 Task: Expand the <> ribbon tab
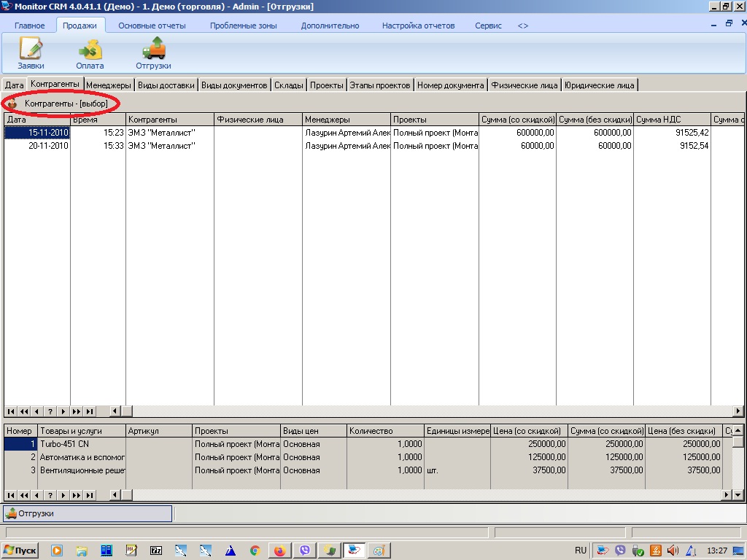click(522, 26)
